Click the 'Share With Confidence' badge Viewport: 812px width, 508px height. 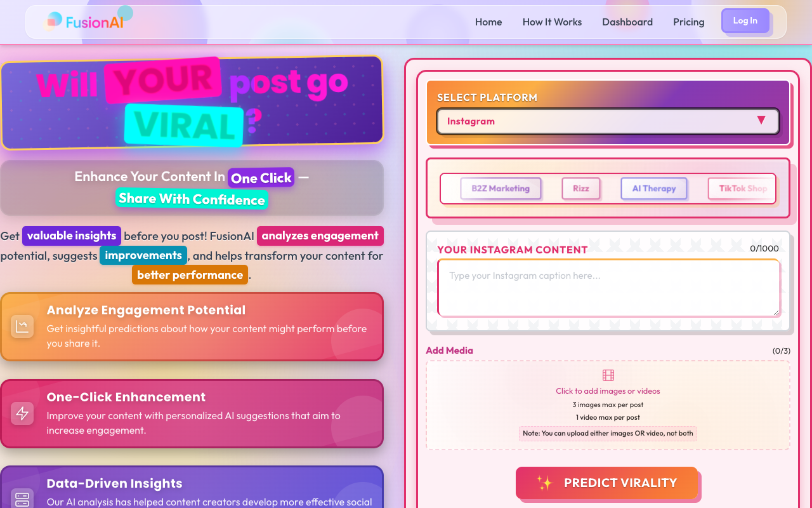click(192, 199)
